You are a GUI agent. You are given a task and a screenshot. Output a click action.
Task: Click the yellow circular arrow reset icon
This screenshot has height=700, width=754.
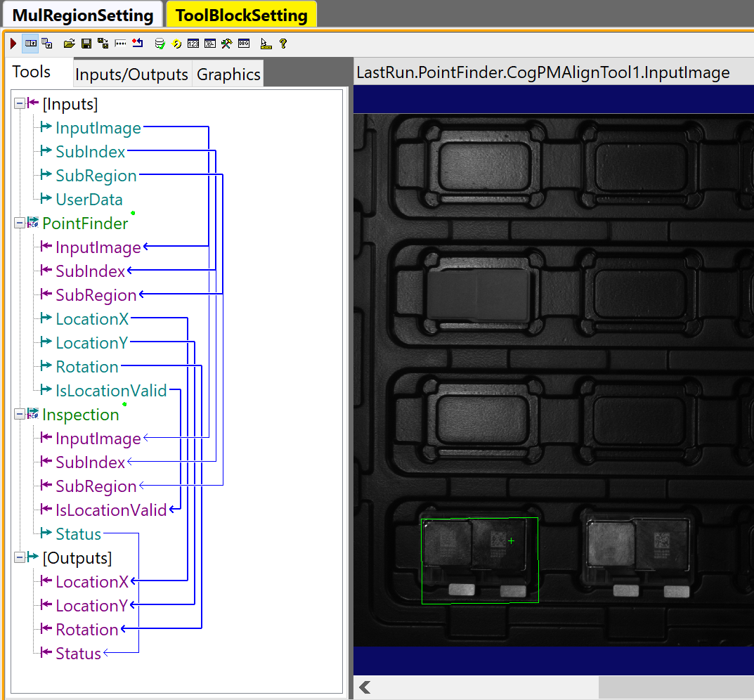point(177,44)
